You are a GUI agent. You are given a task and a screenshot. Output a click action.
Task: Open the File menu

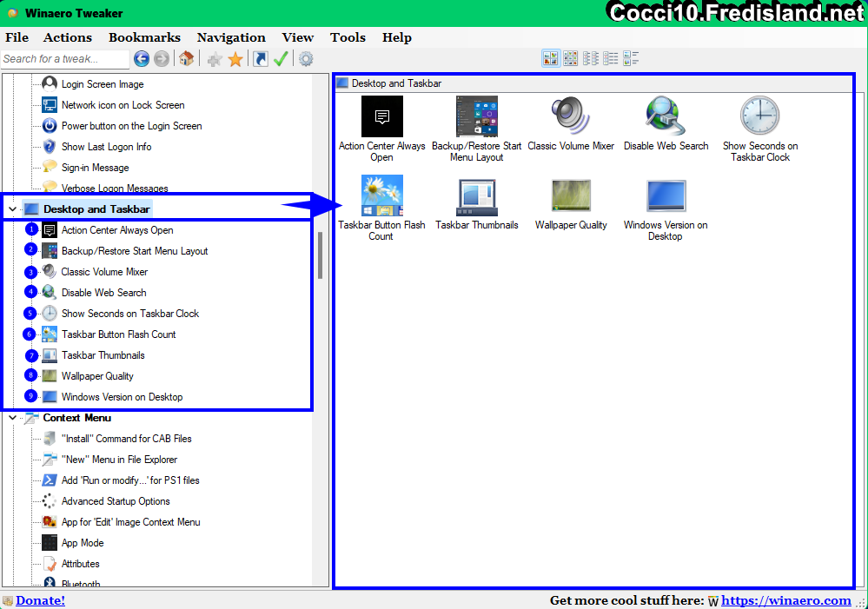(17, 37)
